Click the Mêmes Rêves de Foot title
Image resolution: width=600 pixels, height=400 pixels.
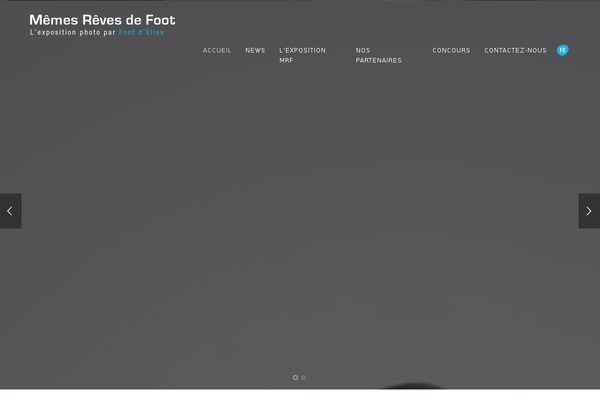102,20
